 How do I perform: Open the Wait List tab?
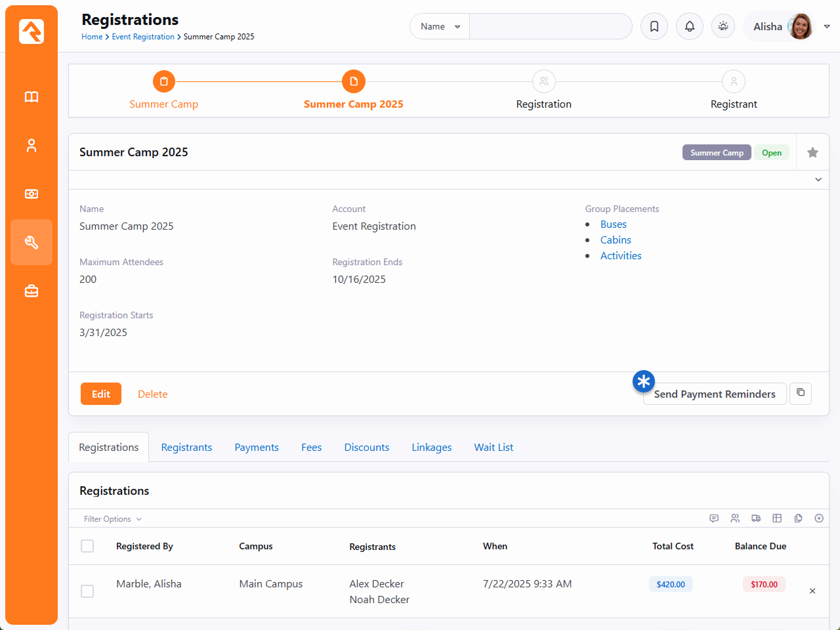(493, 448)
